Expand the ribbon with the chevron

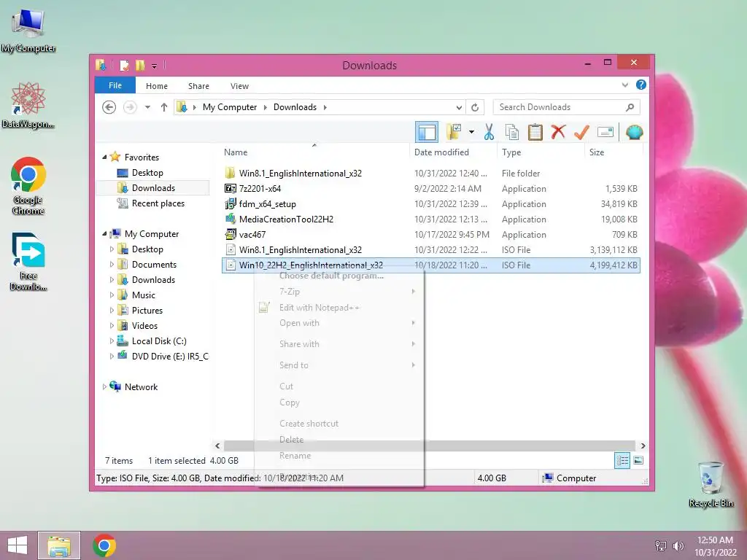point(625,85)
